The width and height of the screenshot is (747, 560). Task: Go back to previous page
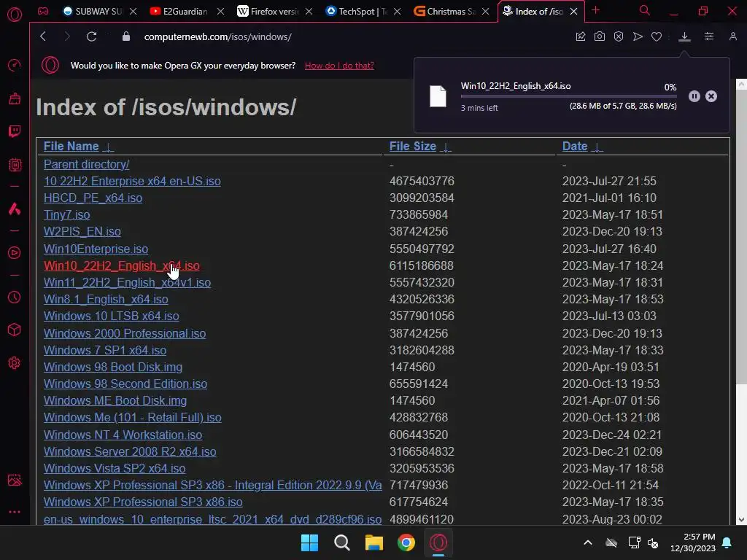pyautogui.click(x=43, y=36)
